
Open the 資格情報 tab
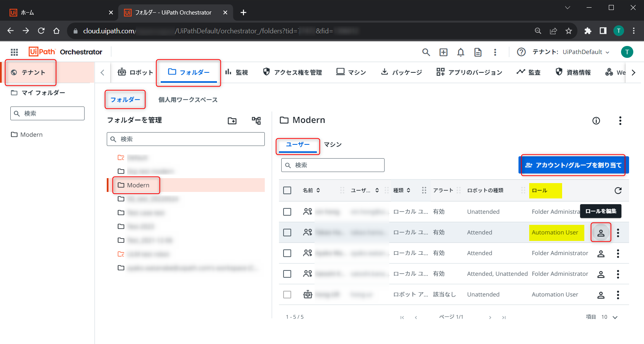573,72
